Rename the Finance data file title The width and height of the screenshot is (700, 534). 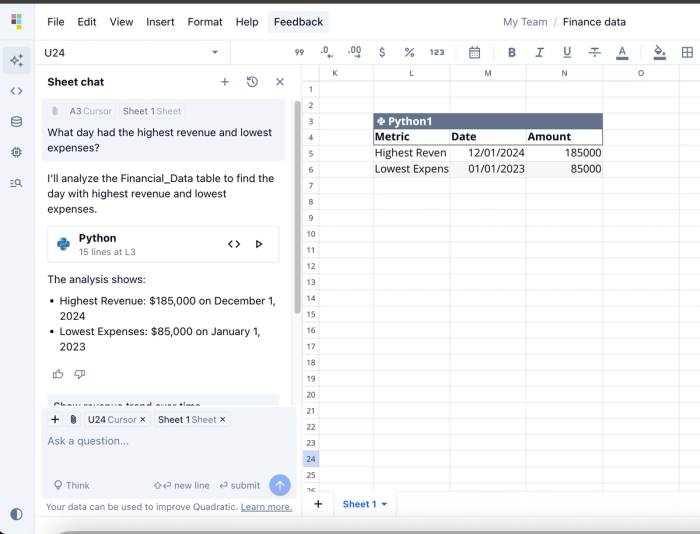594,22
